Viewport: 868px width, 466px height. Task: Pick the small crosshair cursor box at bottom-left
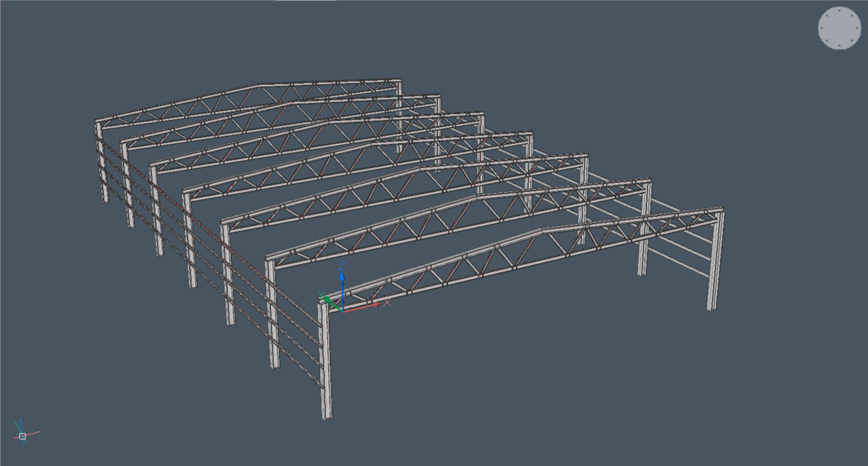pyautogui.click(x=23, y=436)
